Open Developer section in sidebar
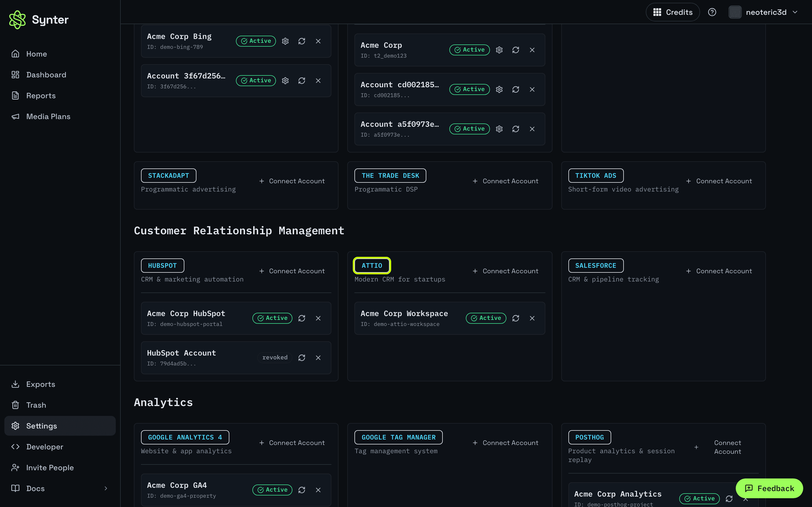This screenshot has width=812, height=507. point(45,447)
